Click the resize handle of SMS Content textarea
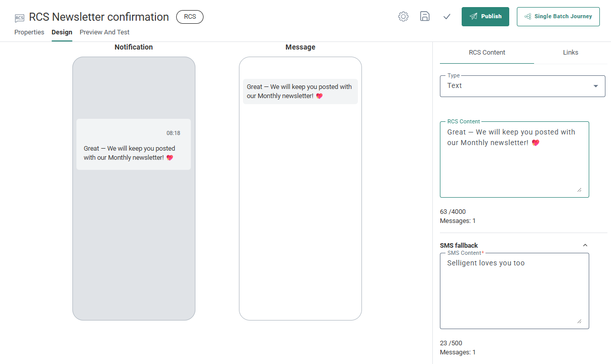 tap(579, 321)
